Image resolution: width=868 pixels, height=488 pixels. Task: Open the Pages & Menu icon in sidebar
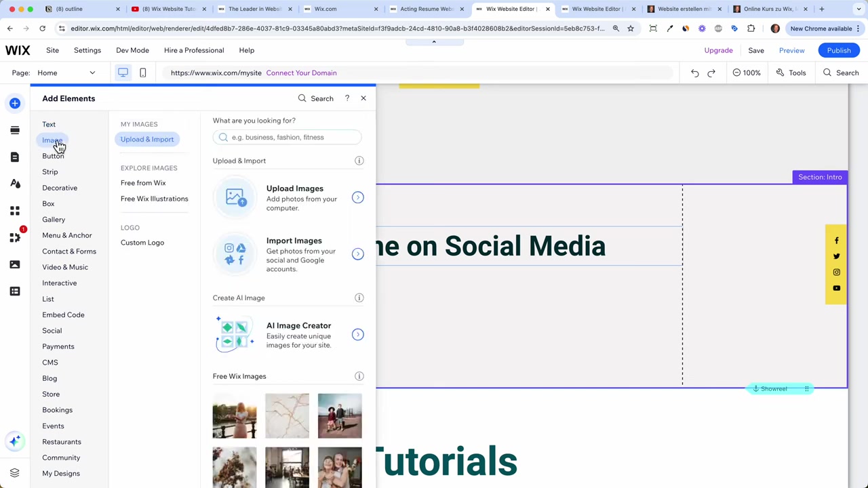pos(15,157)
